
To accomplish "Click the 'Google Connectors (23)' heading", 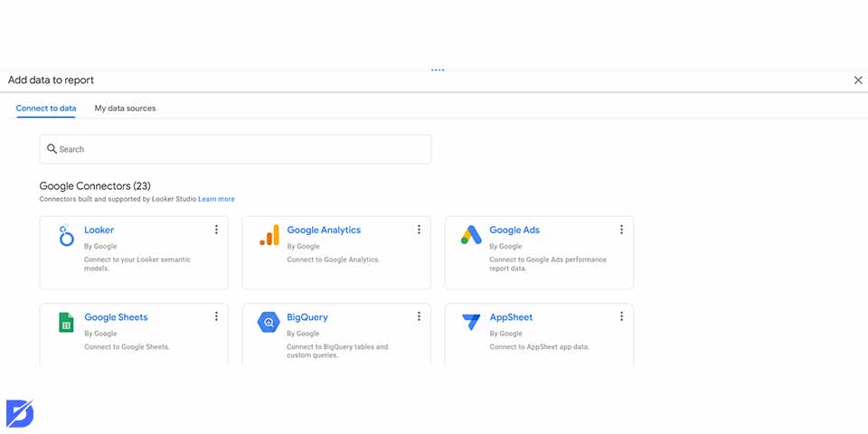I will (x=95, y=186).
